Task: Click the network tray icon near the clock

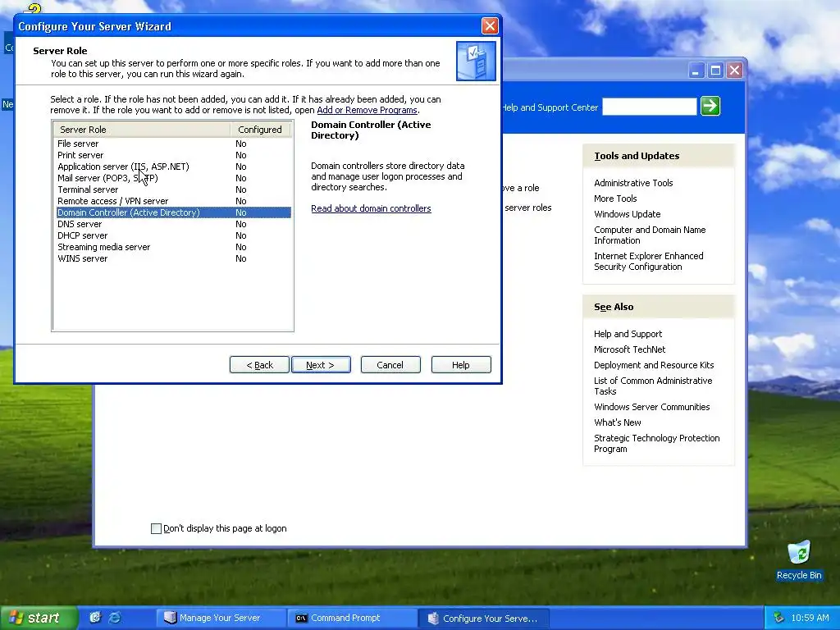Action: point(778,618)
